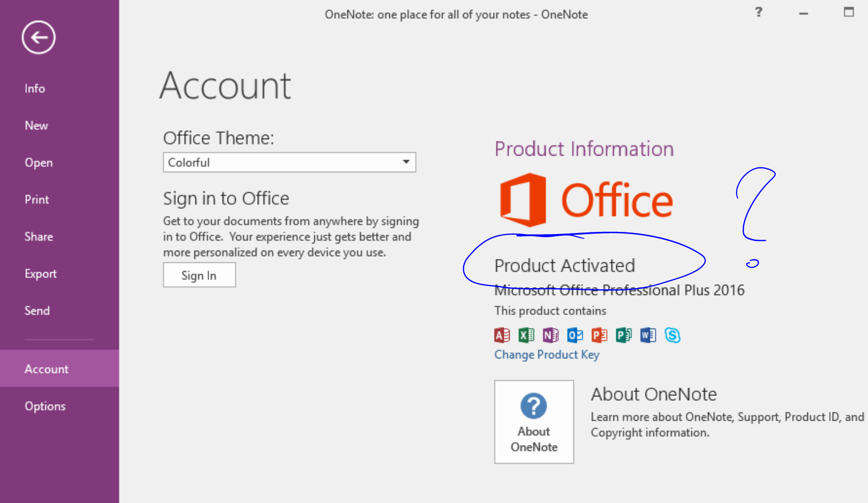Click the Office logo
The width and height of the screenshot is (868, 503).
click(x=586, y=200)
